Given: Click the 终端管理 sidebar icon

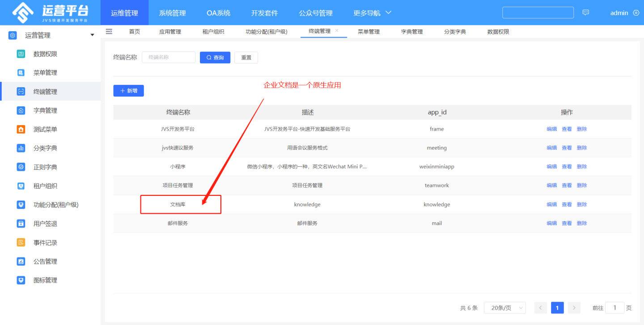Looking at the screenshot, I should [x=21, y=92].
